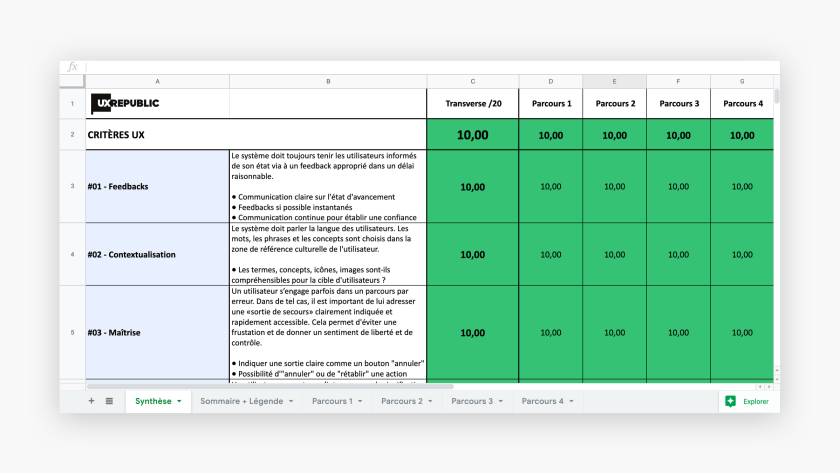The image size is (840, 473).
Task: Select the 'CRITÈRES UX' cell
Action: [x=256, y=134]
